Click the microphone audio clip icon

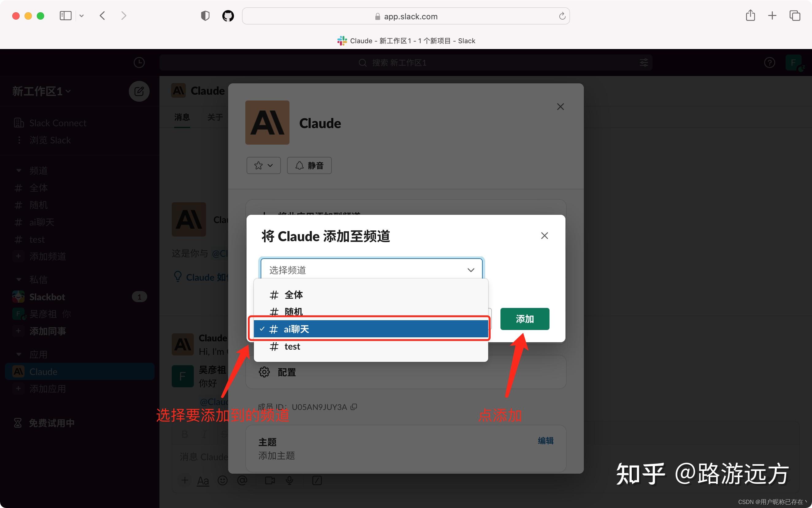pos(289,480)
